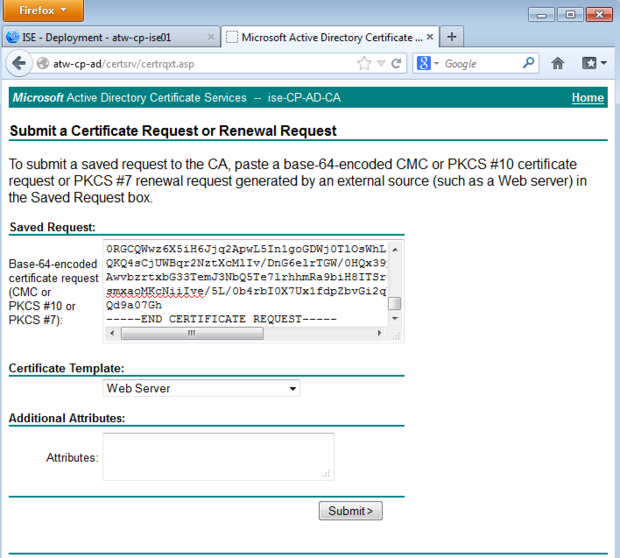The width and height of the screenshot is (620, 558).
Task: Go to the Firefox home page
Action: click(558, 63)
